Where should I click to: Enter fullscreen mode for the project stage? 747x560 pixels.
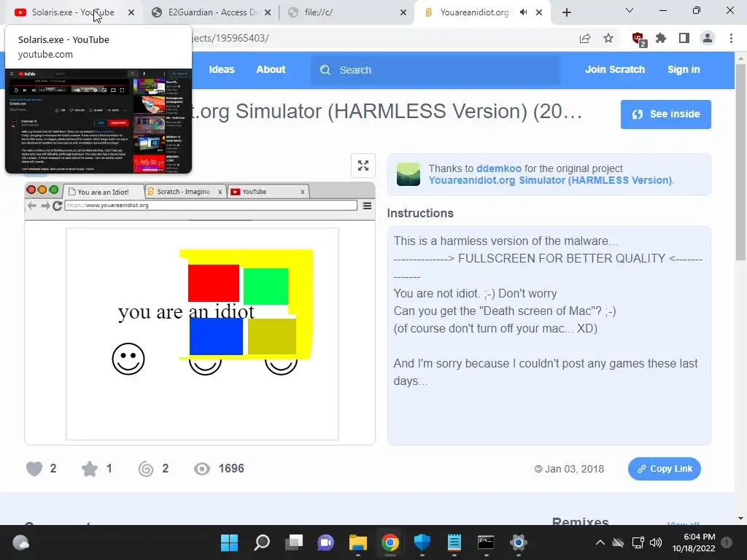click(x=363, y=166)
